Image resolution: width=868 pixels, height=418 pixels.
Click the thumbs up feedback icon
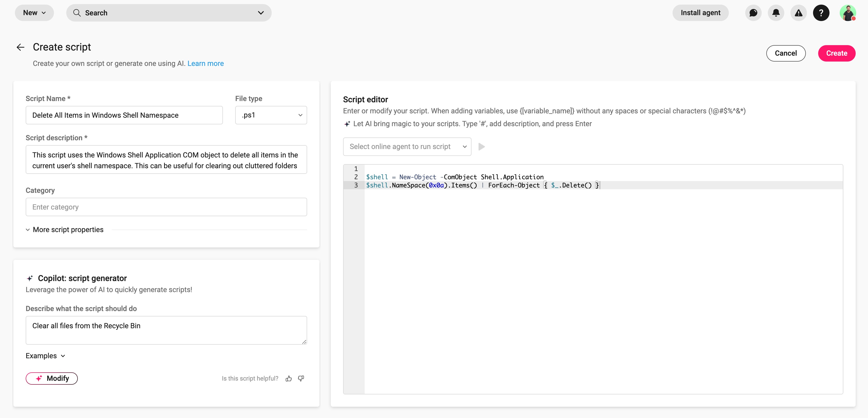pos(288,379)
